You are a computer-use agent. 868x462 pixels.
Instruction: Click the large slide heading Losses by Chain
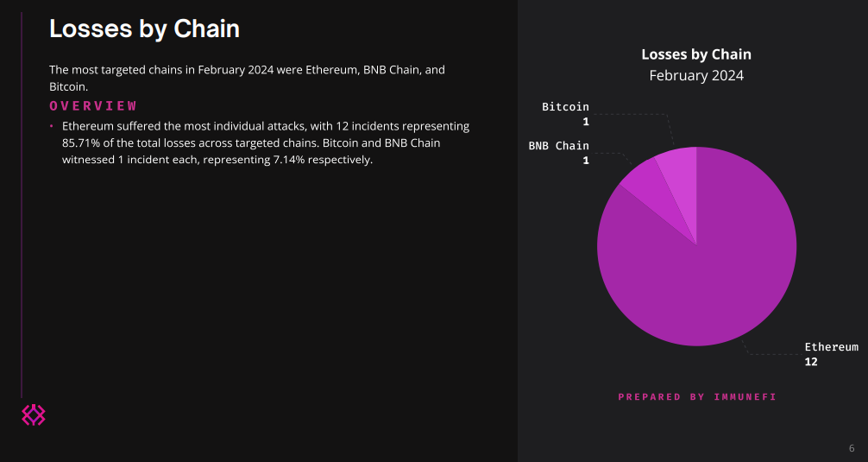144,28
